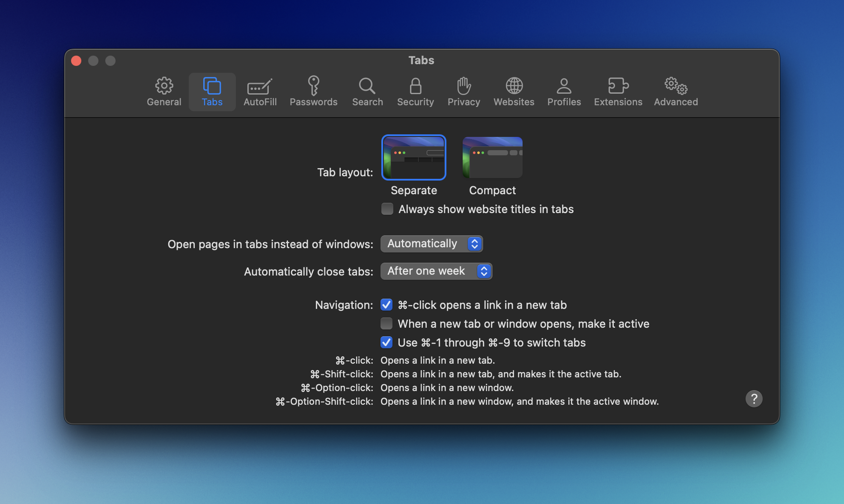Click the ⌘-Option-Shift-click shortcut label

point(324,401)
